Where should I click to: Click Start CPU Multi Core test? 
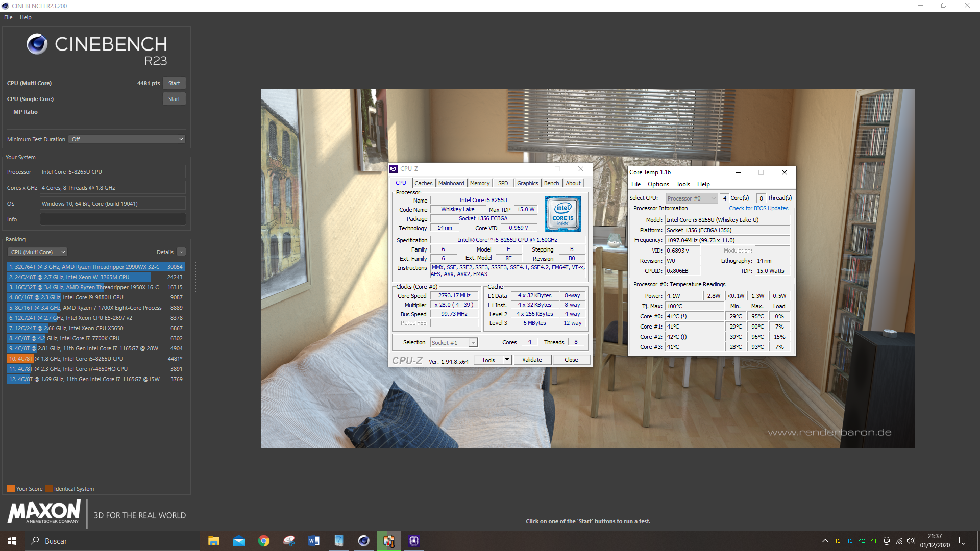point(175,83)
